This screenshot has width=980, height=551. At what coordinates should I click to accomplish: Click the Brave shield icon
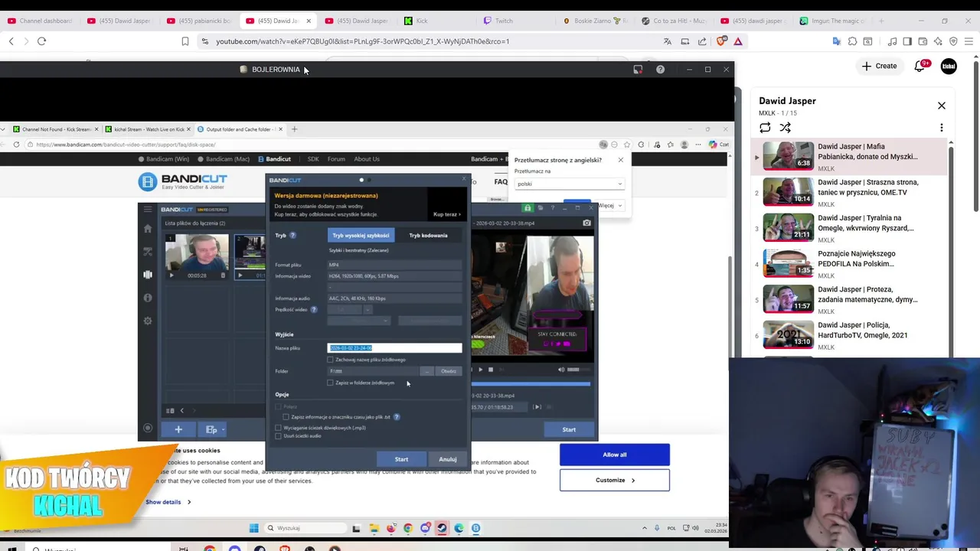722,41
